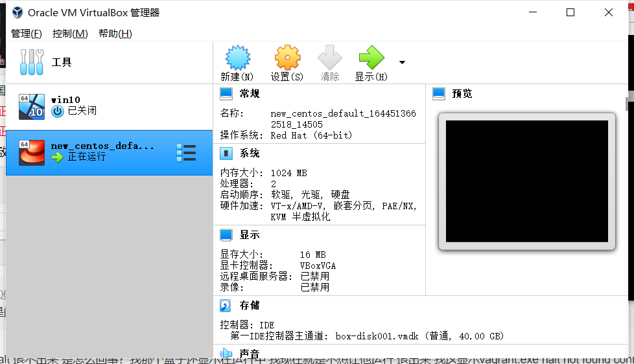Click the boot order 软驱, 光驱, 硬盘

coord(311,195)
